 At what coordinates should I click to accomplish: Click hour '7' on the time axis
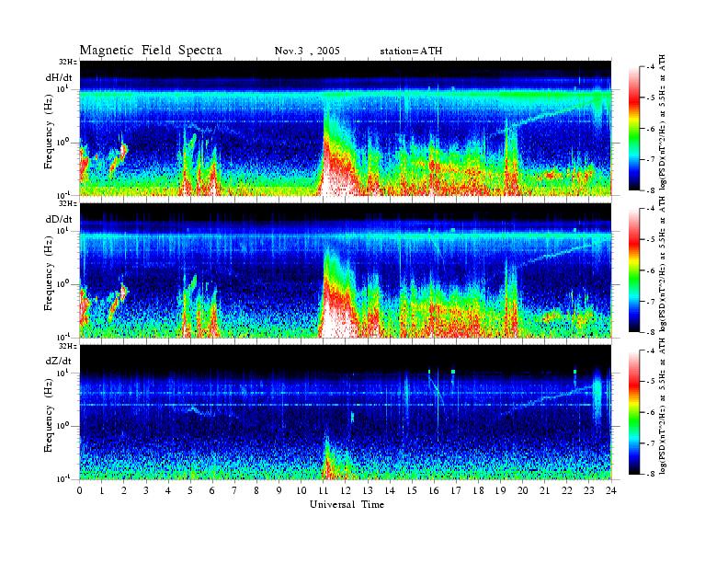click(x=235, y=491)
